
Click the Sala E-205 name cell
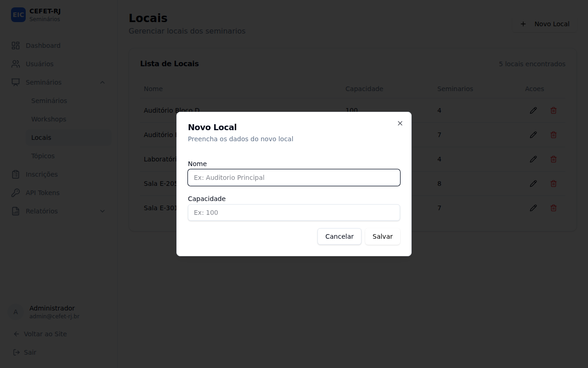(x=161, y=184)
